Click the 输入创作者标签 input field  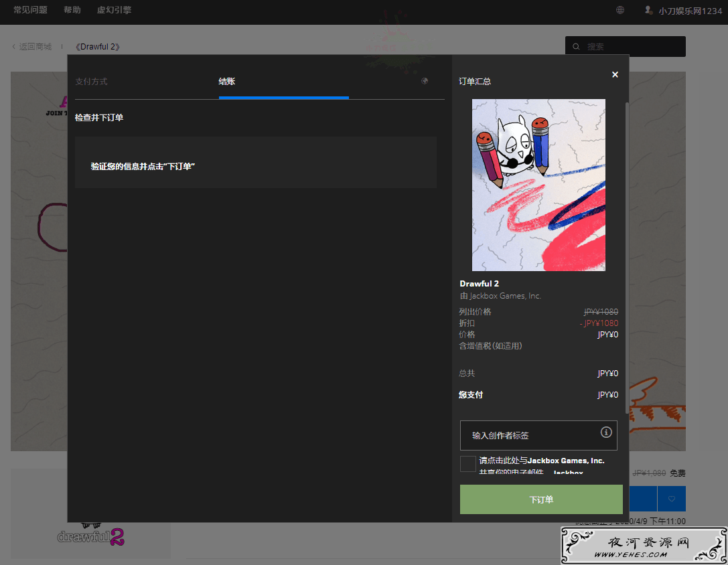click(538, 436)
